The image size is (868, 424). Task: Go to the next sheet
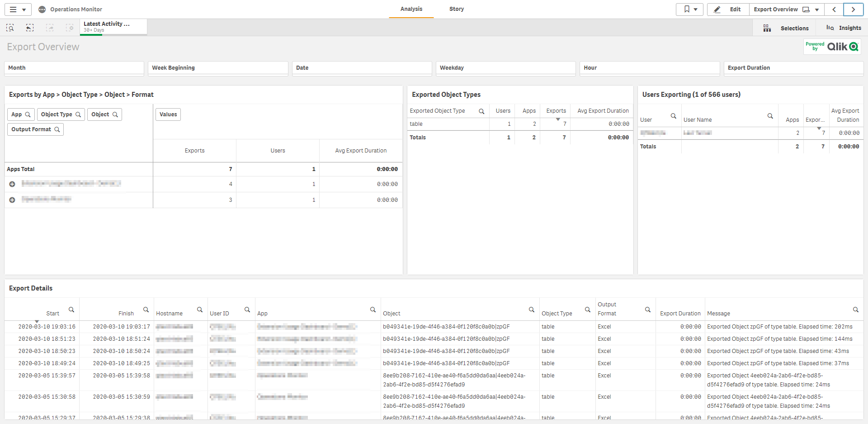853,10
